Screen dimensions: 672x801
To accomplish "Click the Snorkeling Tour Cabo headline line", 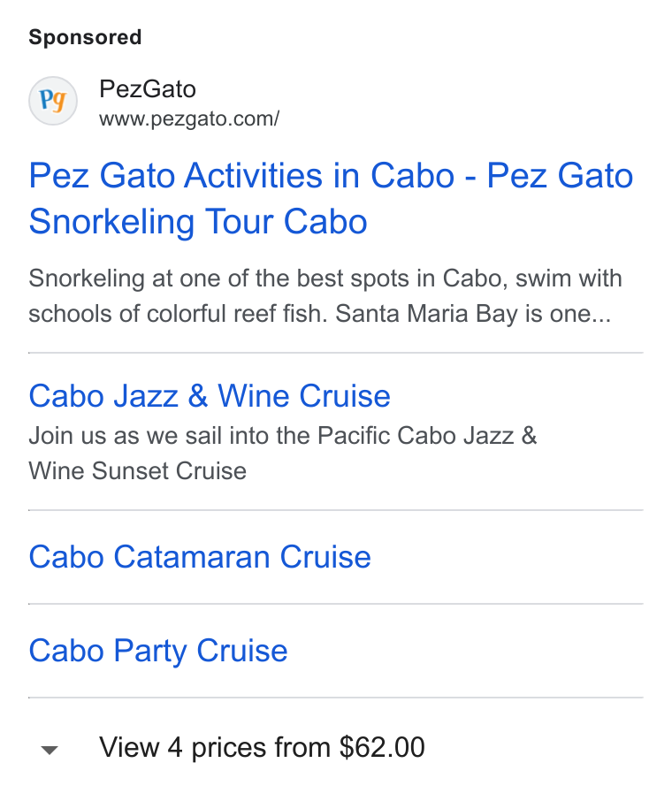I will 198,222.
